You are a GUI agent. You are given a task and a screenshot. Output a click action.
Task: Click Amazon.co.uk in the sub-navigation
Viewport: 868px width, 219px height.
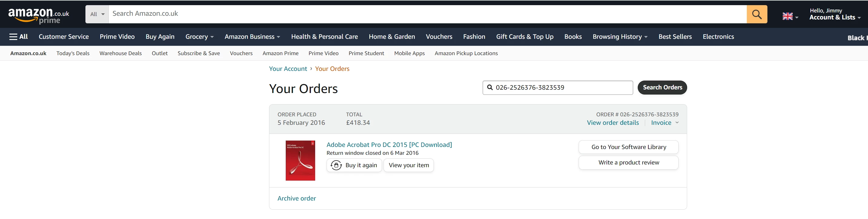[x=28, y=53]
